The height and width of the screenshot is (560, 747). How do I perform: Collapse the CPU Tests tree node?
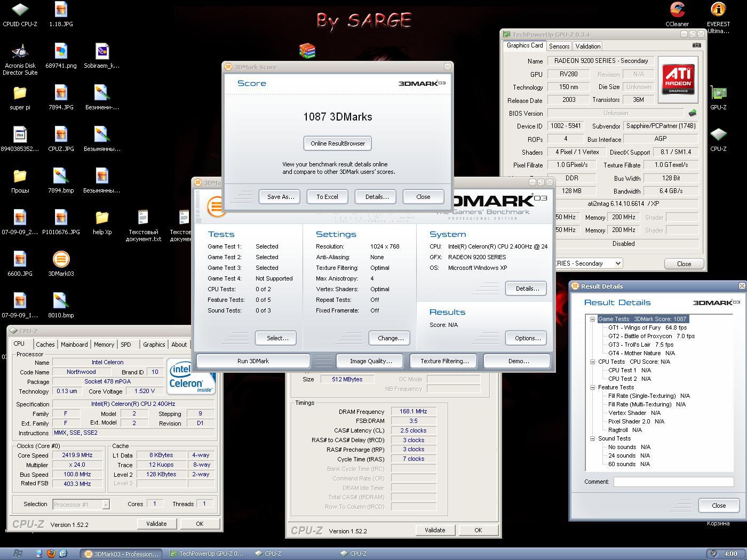pyautogui.click(x=592, y=362)
